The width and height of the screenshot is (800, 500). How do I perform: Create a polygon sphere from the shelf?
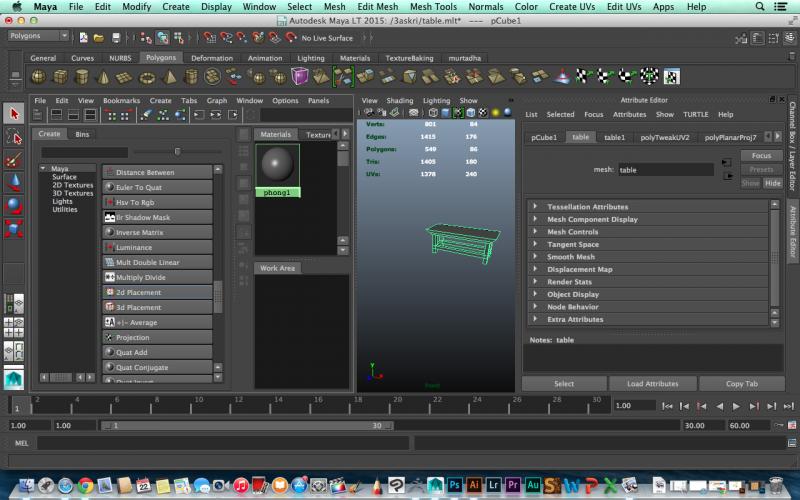point(38,78)
